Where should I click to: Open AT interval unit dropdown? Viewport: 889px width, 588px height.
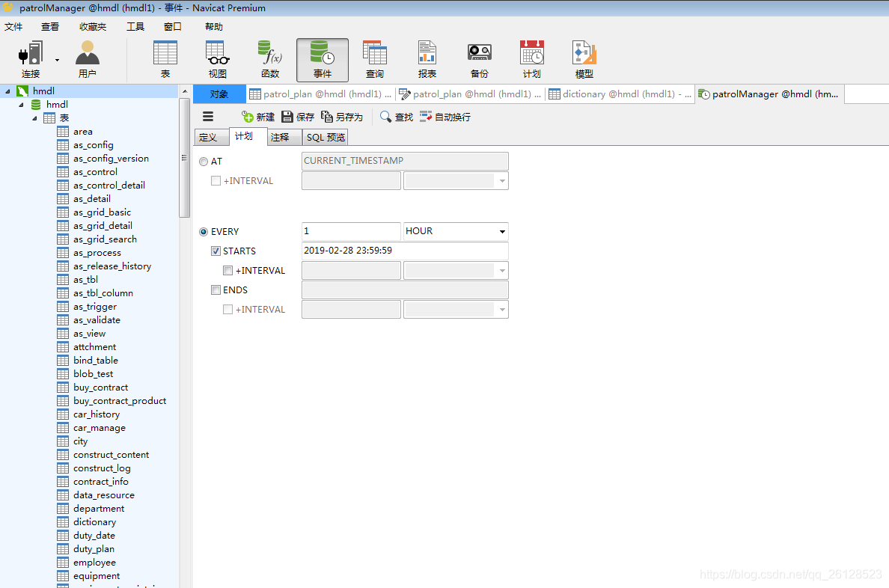click(x=502, y=181)
